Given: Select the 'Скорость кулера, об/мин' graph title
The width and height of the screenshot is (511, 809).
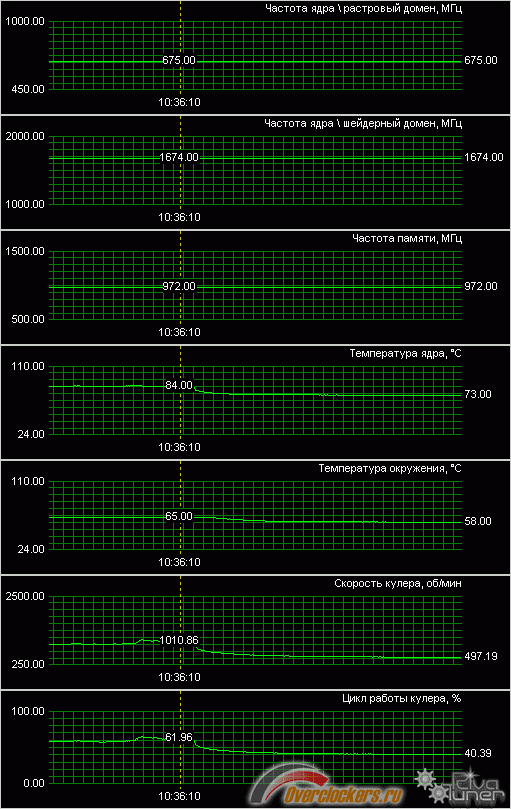Looking at the screenshot, I should (398, 584).
